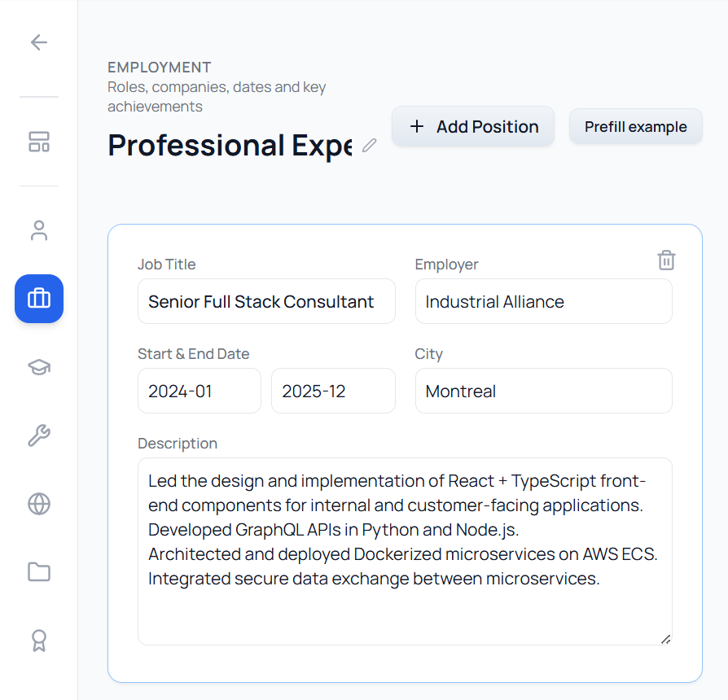
Task: Open the personal profile sidebar icon
Action: (39, 230)
